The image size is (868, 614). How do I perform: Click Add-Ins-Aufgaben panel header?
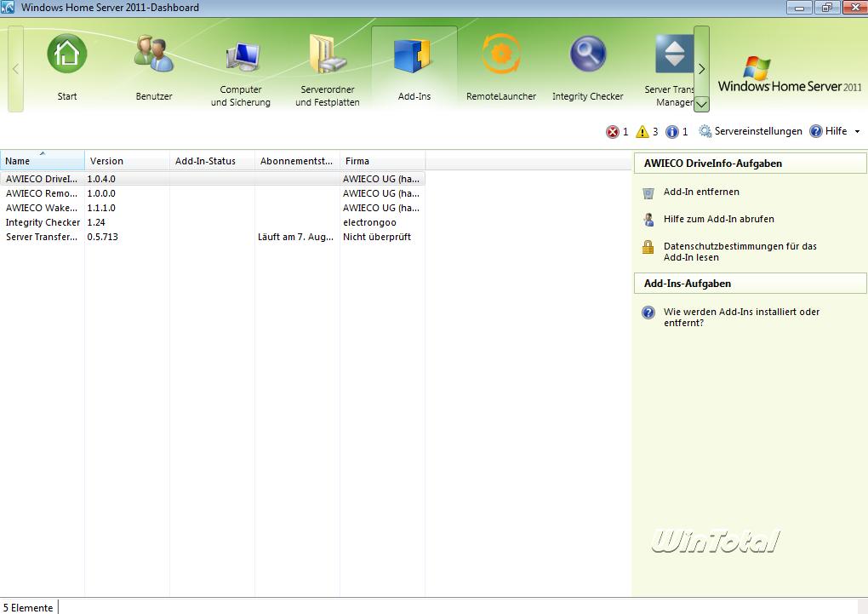pos(750,284)
